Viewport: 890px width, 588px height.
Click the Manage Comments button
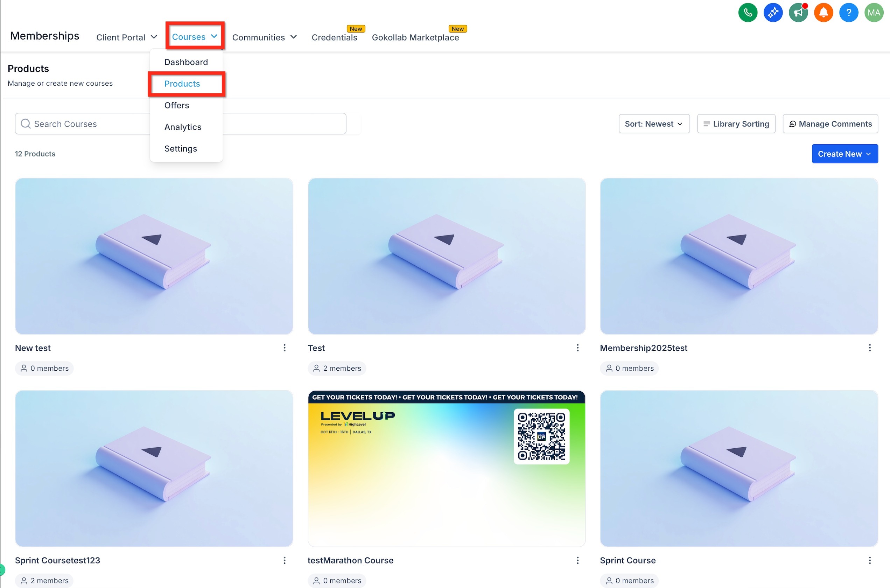click(830, 124)
